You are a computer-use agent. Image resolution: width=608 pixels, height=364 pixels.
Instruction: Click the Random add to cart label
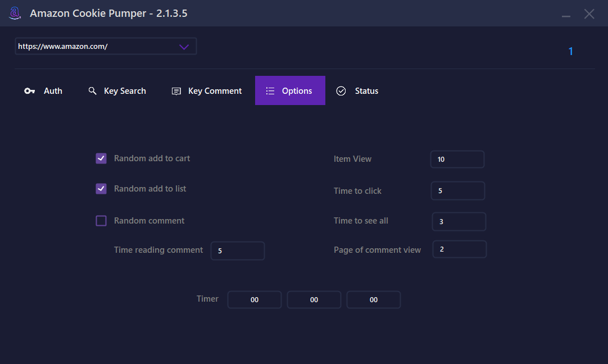click(152, 158)
